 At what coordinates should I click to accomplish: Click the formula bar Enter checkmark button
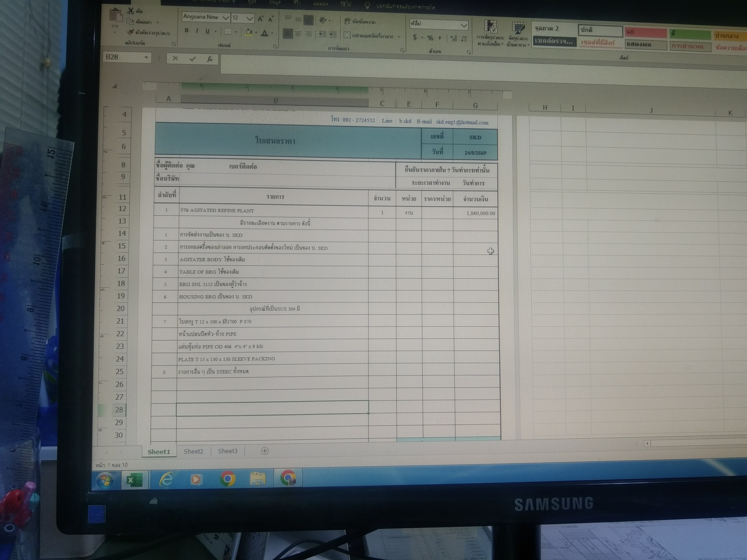tap(192, 59)
